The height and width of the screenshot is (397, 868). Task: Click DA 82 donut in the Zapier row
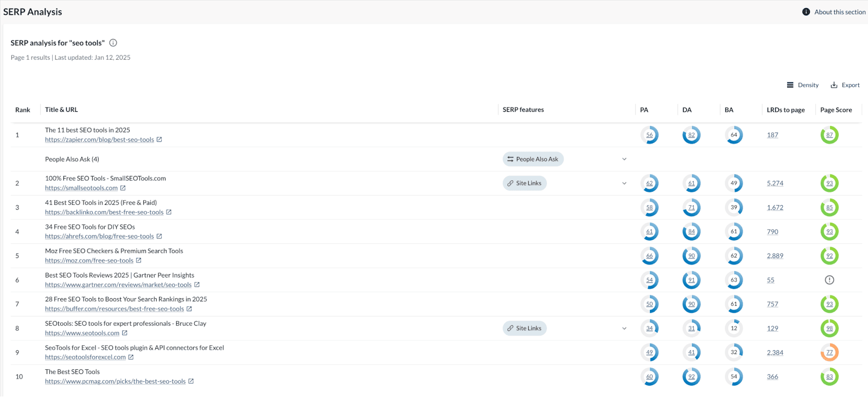692,135
